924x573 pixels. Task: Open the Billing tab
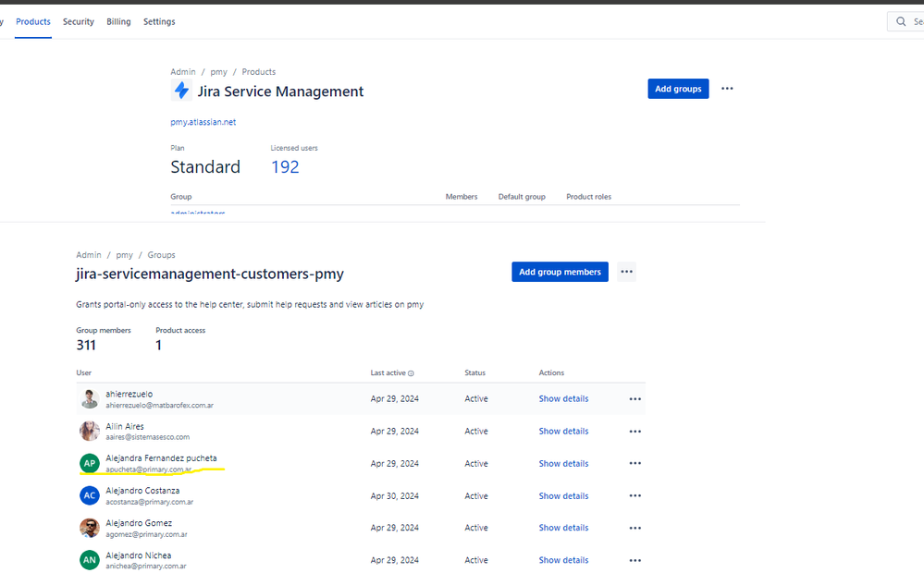point(118,22)
